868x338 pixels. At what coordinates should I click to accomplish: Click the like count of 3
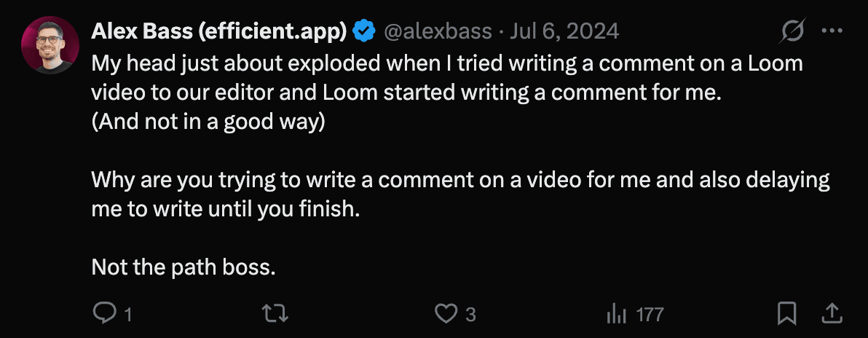(470, 315)
